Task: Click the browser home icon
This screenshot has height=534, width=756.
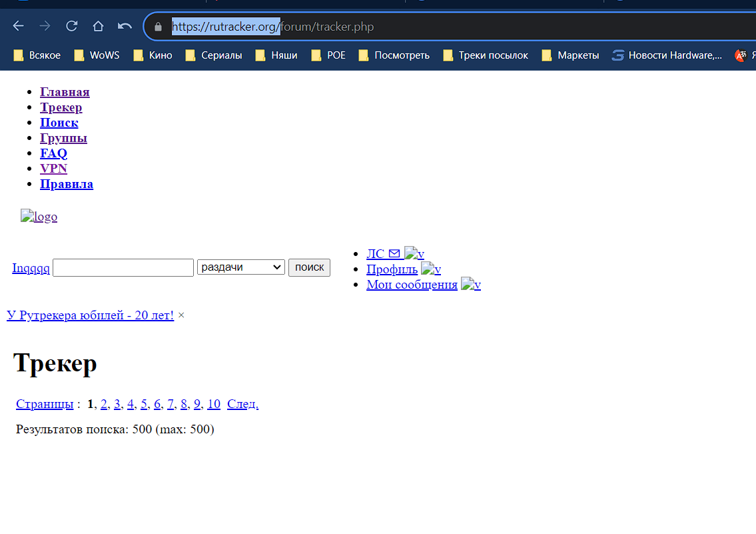Action: pyautogui.click(x=98, y=27)
